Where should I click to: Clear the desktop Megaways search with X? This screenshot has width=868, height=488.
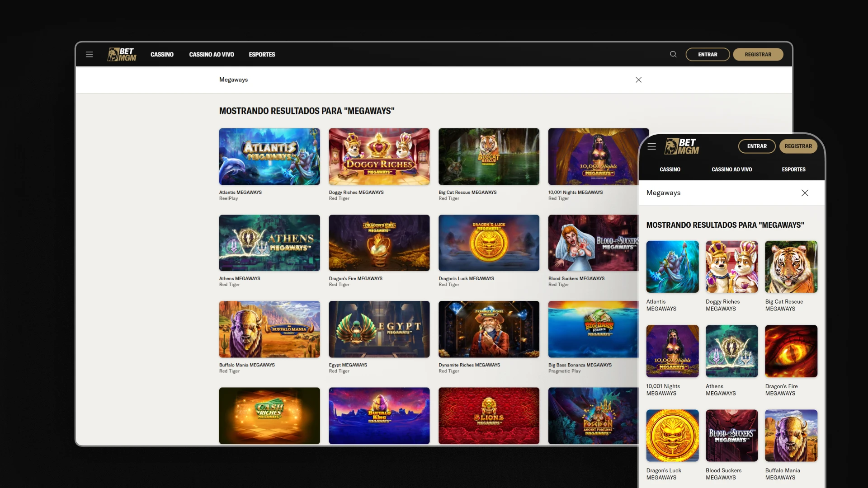coord(638,80)
